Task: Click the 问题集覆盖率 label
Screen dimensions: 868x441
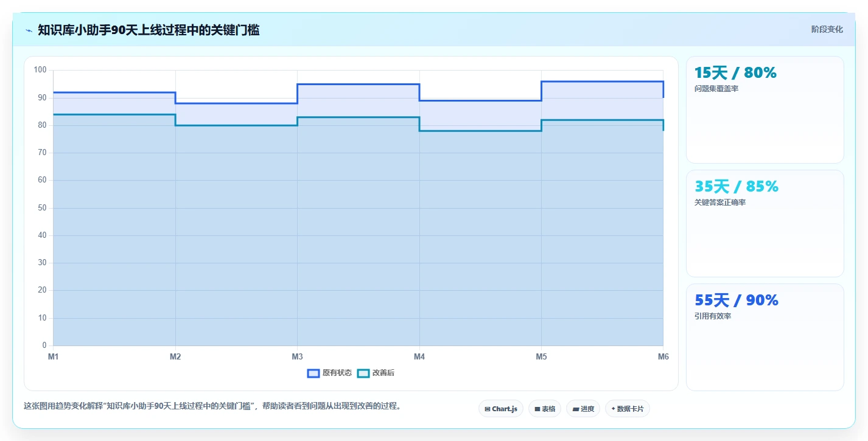Action: click(716, 89)
